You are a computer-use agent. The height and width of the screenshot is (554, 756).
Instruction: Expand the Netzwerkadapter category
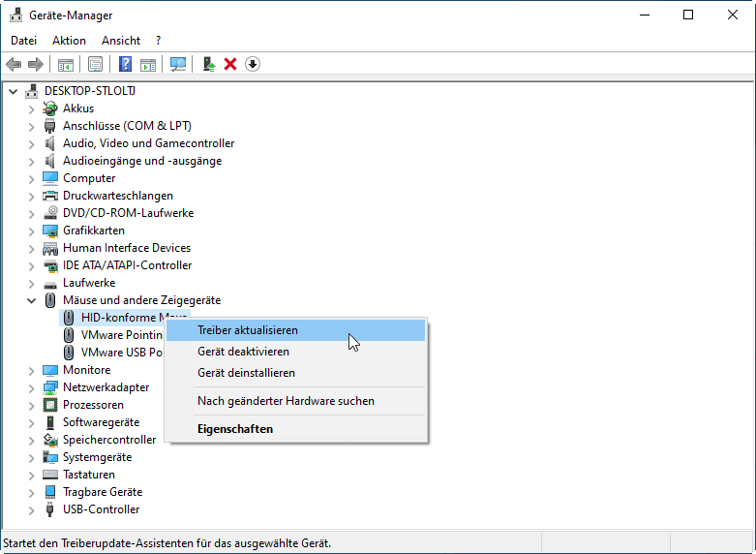coord(32,387)
